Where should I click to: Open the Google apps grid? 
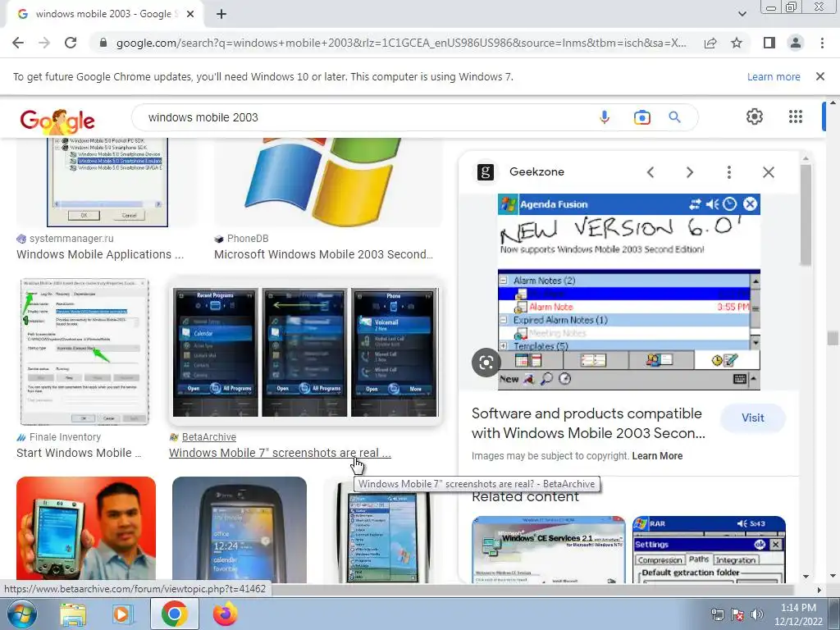pos(796,116)
